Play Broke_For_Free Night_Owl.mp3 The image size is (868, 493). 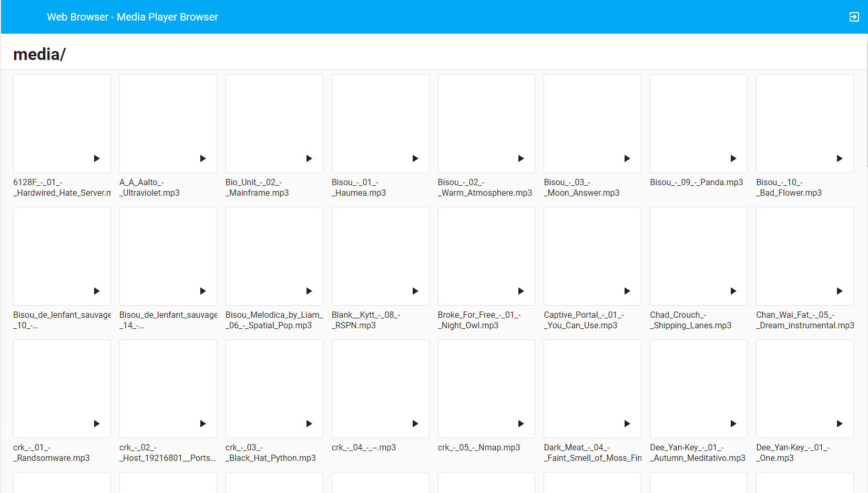point(521,291)
